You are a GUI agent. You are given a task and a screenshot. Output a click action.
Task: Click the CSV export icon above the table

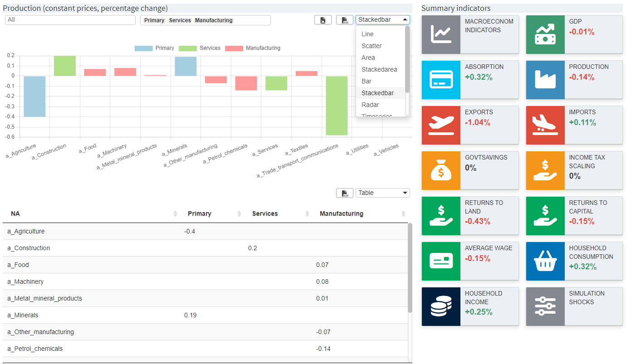pyautogui.click(x=345, y=193)
